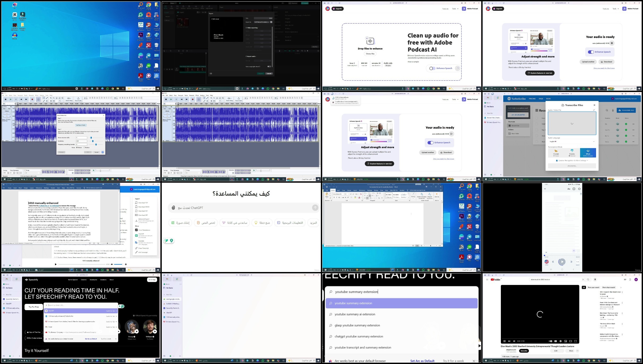Turn on Enhance Speech on the Clean up audio page

432,68
